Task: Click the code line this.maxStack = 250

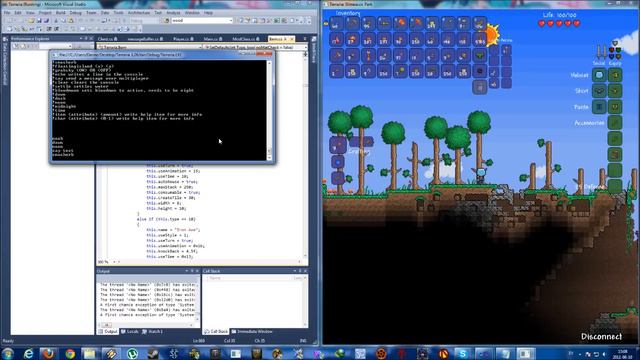Action: (x=170, y=187)
